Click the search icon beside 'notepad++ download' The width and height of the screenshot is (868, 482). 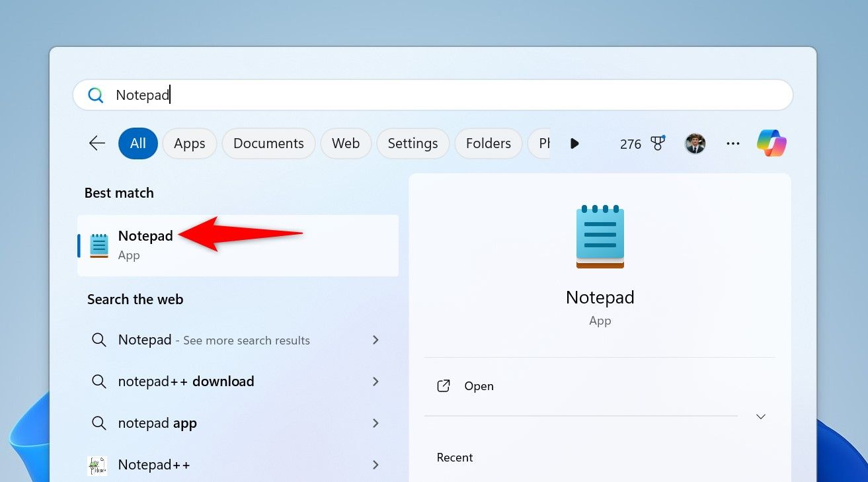click(x=99, y=382)
